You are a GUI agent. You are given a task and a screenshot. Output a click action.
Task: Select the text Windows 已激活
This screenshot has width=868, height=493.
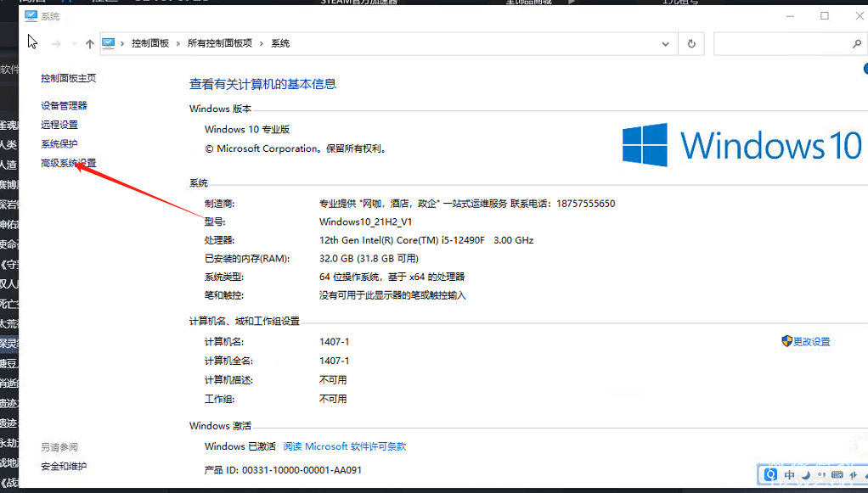coord(240,446)
